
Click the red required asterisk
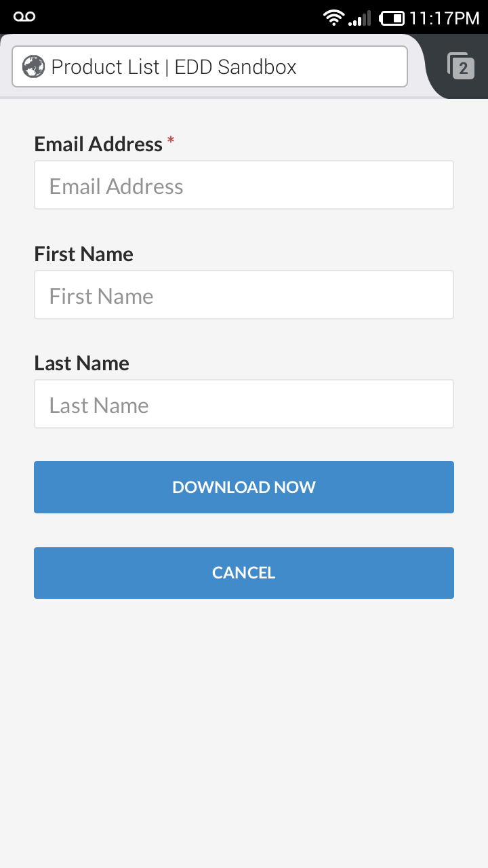[171, 140]
